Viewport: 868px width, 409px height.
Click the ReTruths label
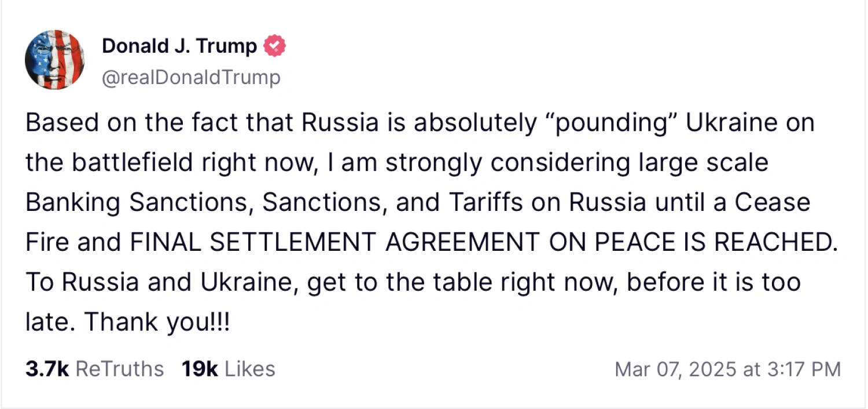pos(120,368)
